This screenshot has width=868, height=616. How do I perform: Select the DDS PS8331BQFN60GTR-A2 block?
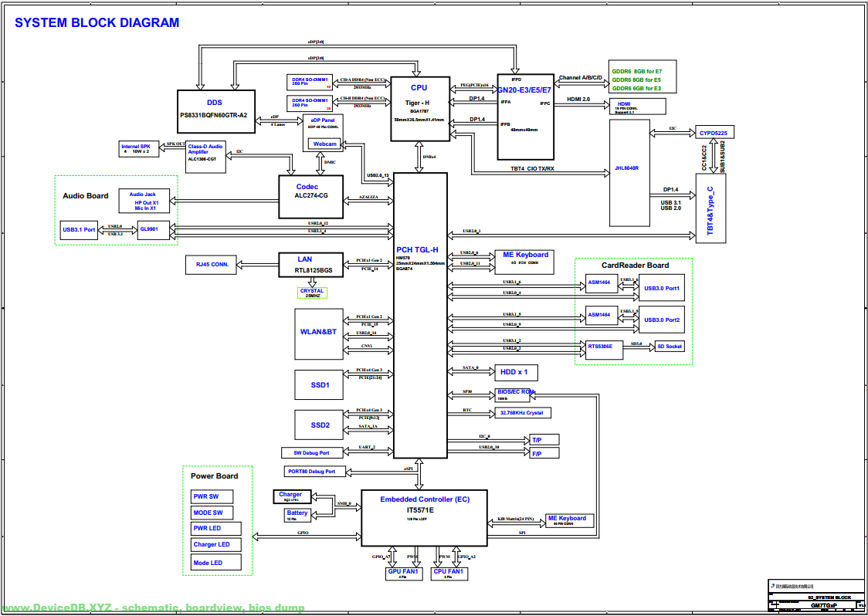pos(216,111)
